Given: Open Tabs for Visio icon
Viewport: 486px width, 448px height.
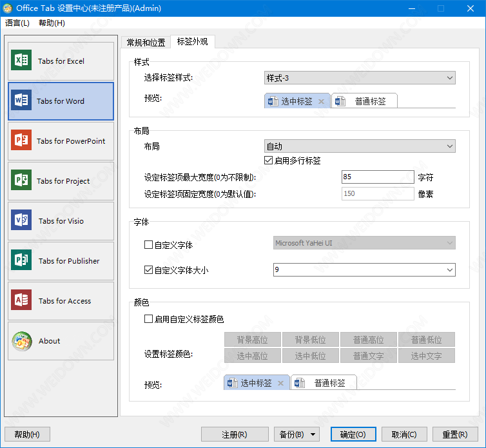Looking at the screenshot, I should click(x=21, y=220).
